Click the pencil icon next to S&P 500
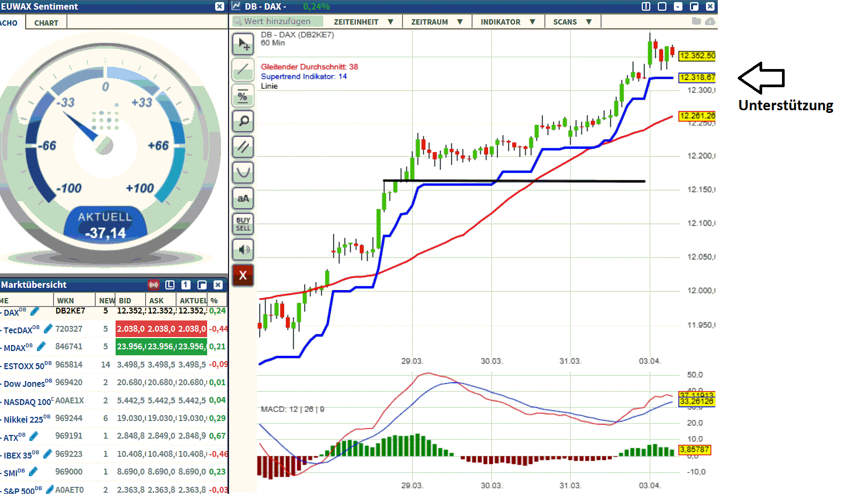 [x=50, y=489]
